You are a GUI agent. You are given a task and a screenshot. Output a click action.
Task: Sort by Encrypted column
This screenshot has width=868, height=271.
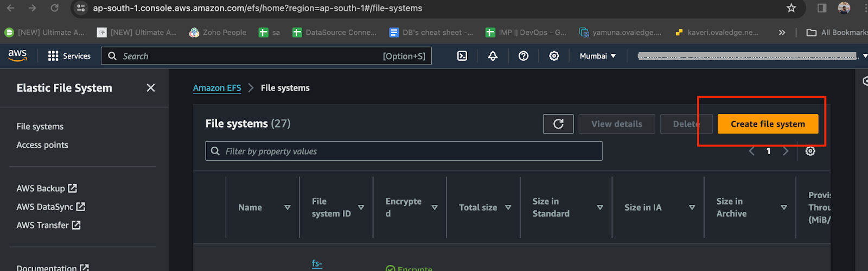click(435, 207)
